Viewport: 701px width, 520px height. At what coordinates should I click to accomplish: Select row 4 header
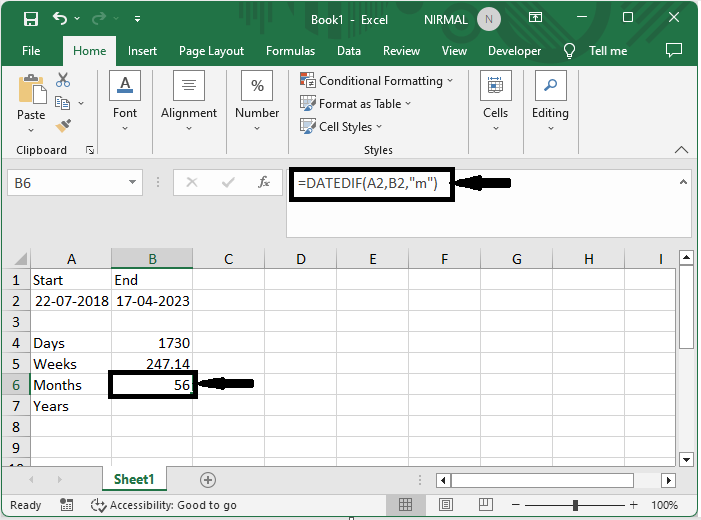point(16,343)
